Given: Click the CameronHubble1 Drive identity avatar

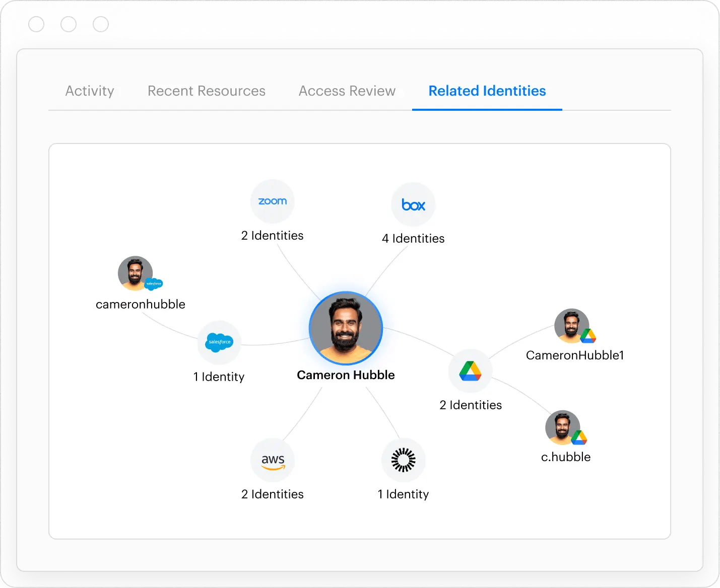Looking at the screenshot, I should pyautogui.click(x=572, y=326).
